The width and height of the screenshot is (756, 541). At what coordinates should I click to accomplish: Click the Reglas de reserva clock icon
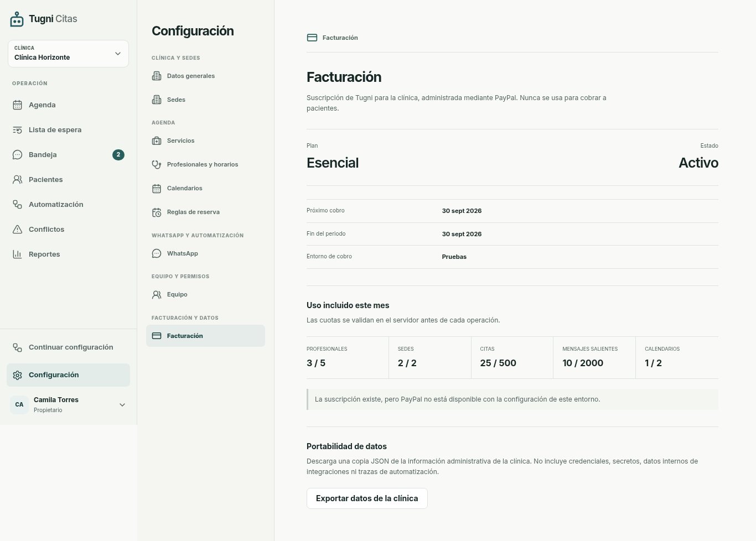point(157,212)
